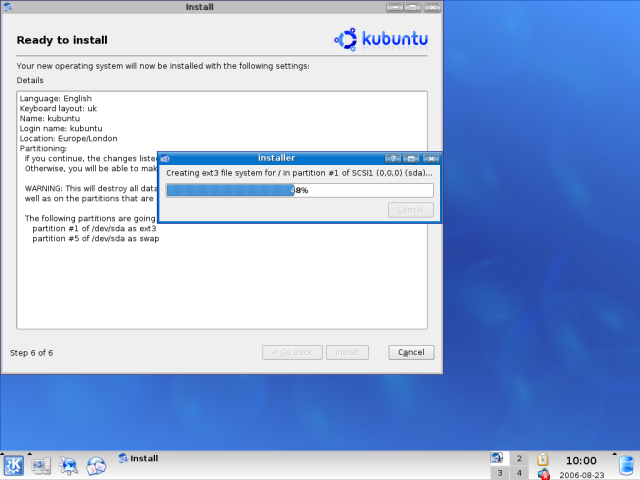Viewport: 640px width, 480px height.
Task: Click the help button in Installer dialog titlebar
Action: click(393, 158)
